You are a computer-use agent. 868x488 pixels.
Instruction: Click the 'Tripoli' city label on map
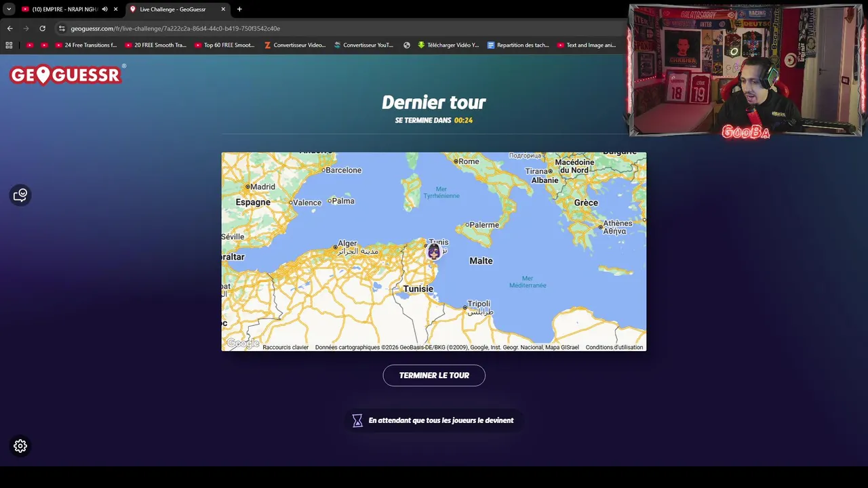tap(479, 304)
